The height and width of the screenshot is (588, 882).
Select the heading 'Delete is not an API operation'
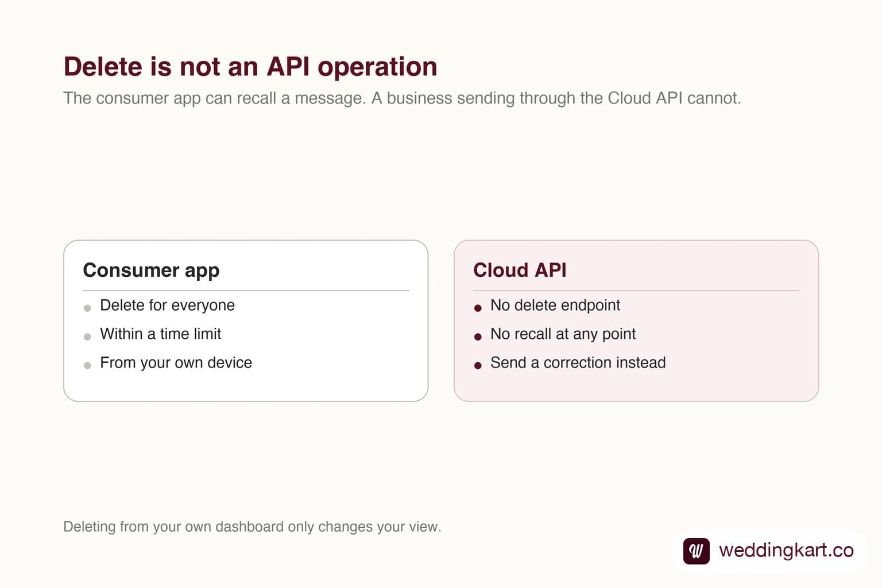[250, 67]
